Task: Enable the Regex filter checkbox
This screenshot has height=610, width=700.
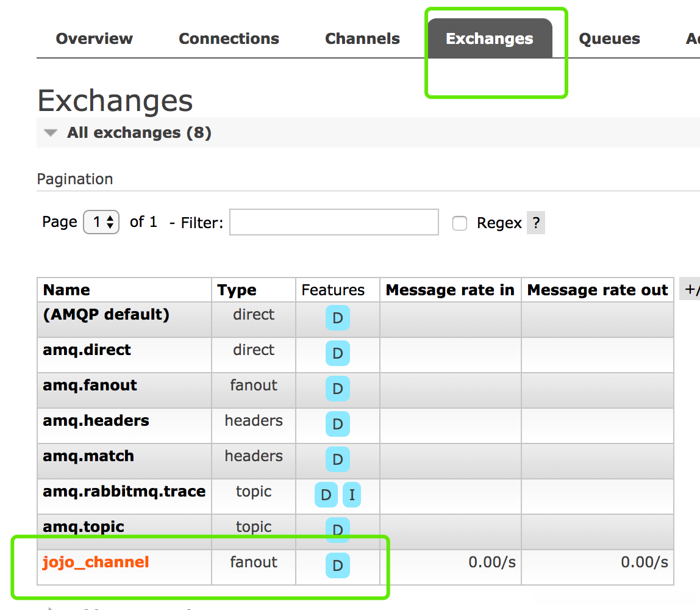Action: pyautogui.click(x=460, y=223)
